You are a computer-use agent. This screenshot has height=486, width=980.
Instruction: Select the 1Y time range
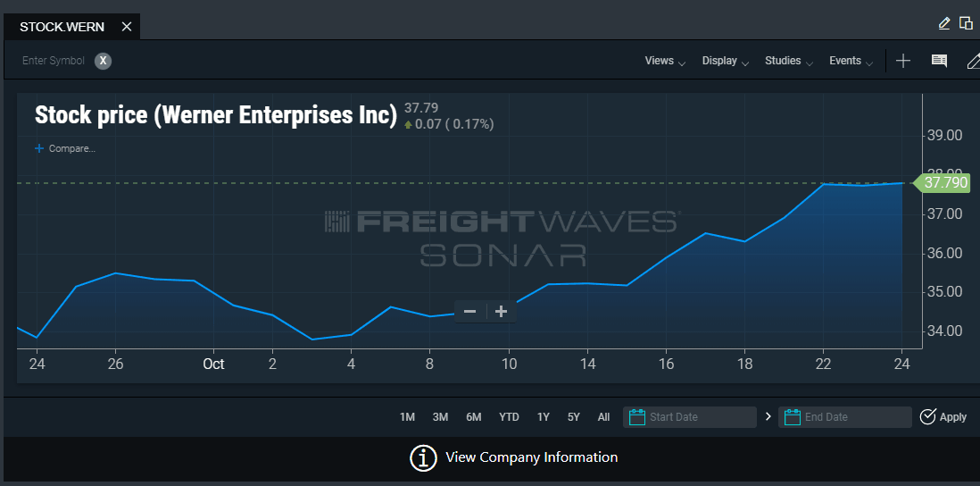pos(544,417)
